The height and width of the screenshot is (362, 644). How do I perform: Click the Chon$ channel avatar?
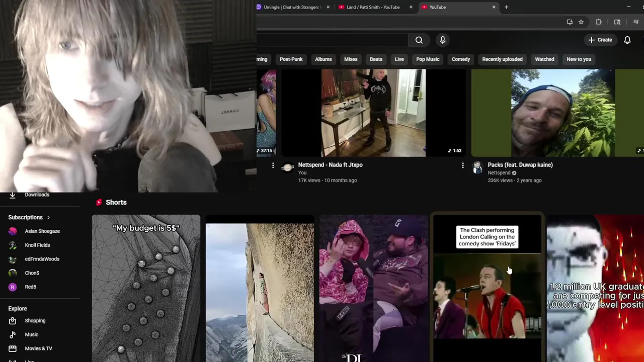point(13,273)
